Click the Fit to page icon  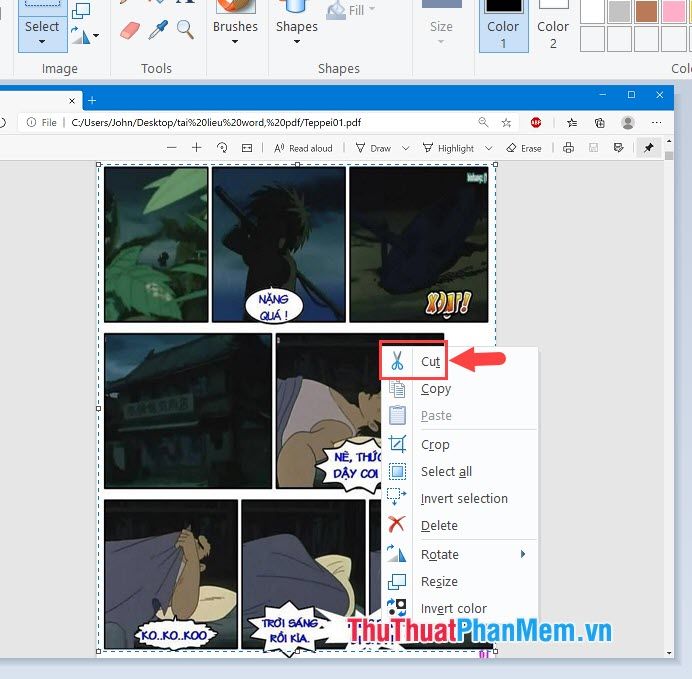247,148
